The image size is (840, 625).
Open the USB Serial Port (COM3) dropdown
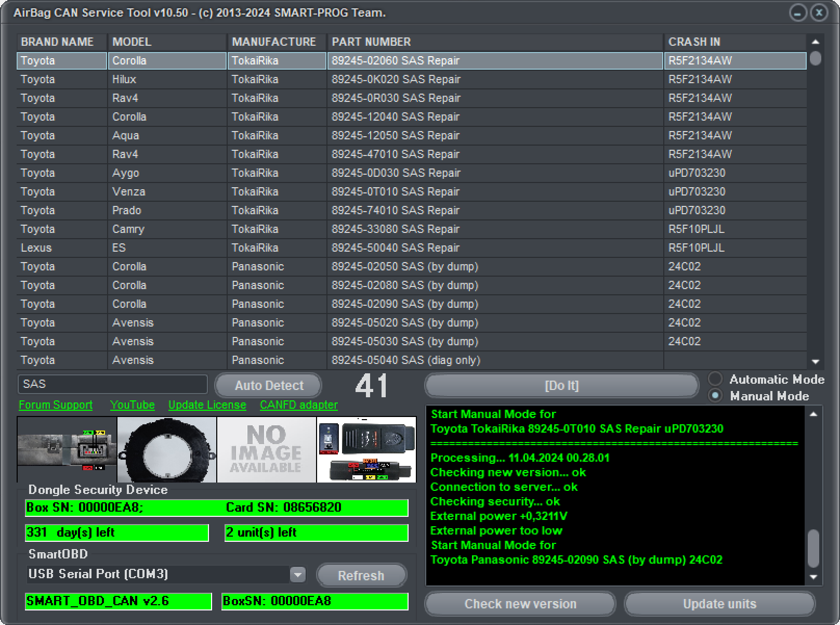click(x=298, y=575)
